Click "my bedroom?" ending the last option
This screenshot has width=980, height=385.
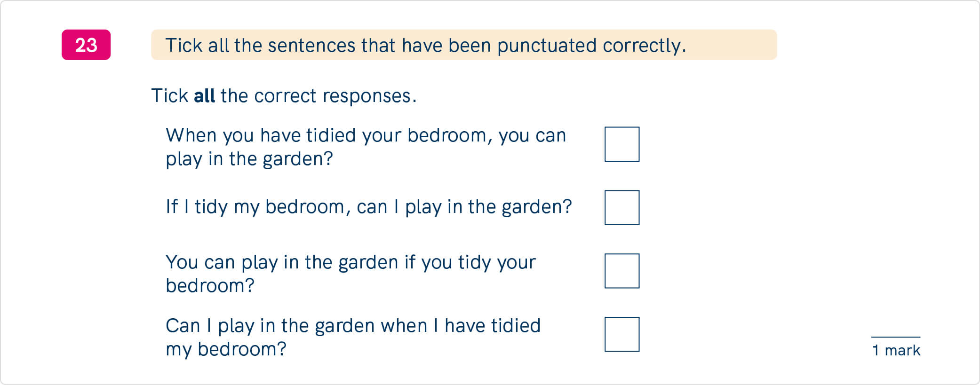(226, 349)
